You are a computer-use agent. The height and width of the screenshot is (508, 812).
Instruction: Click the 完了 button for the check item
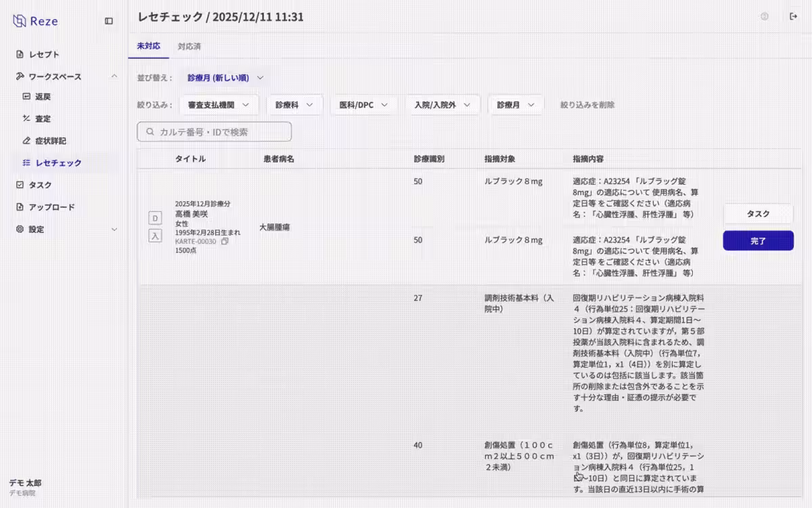758,240
